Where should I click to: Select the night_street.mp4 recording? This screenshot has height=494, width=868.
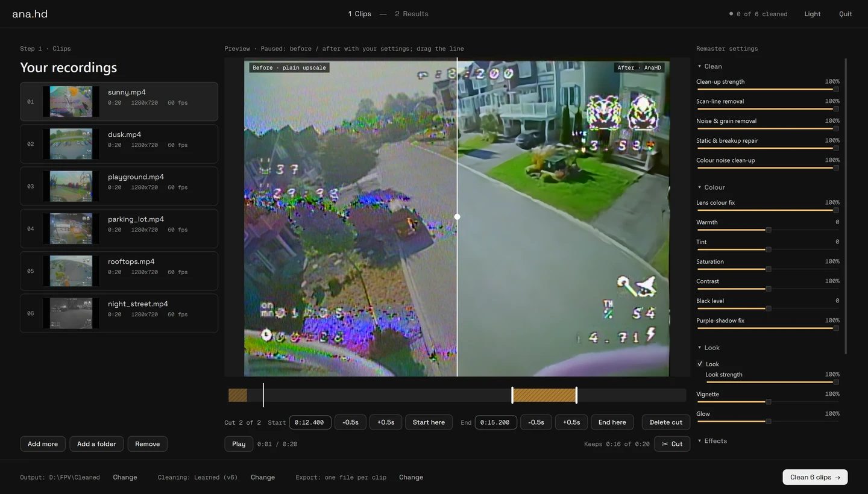[x=119, y=313]
